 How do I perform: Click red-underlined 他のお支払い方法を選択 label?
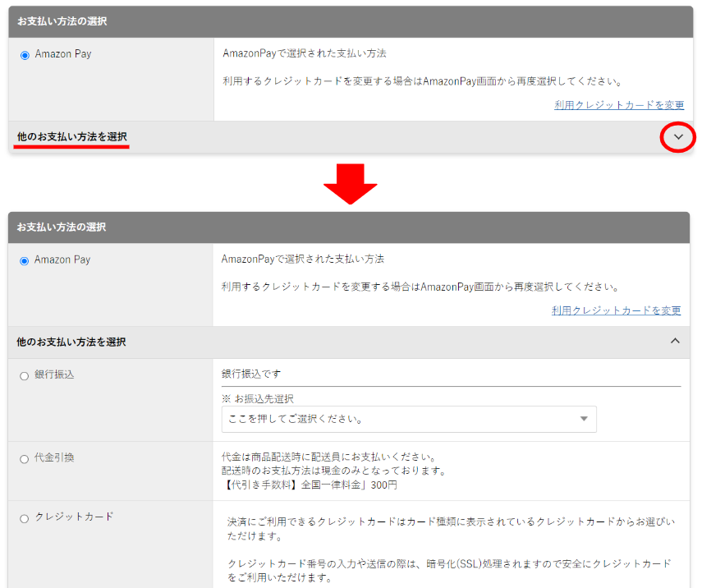click(72, 136)
